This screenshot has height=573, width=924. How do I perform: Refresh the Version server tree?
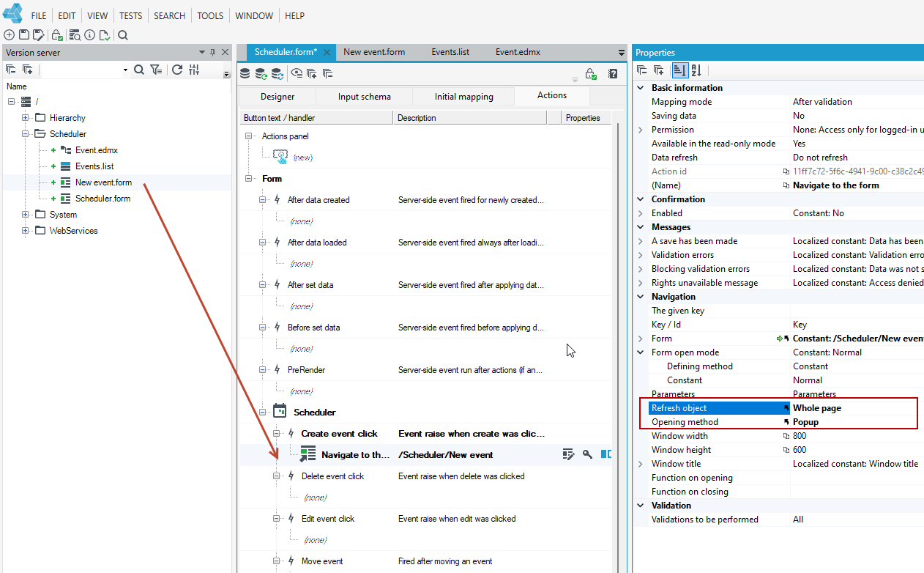176,70
